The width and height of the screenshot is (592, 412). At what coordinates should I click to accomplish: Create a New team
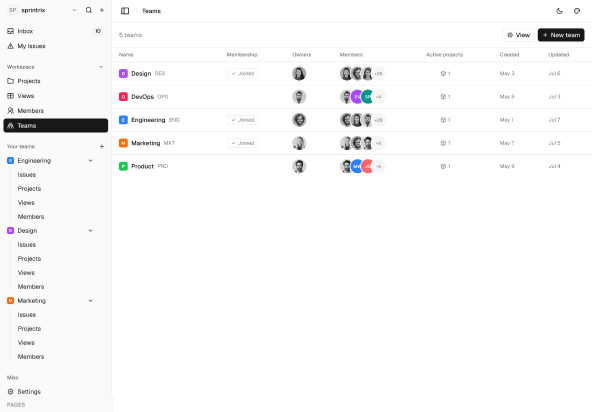(x=561, y=35)
